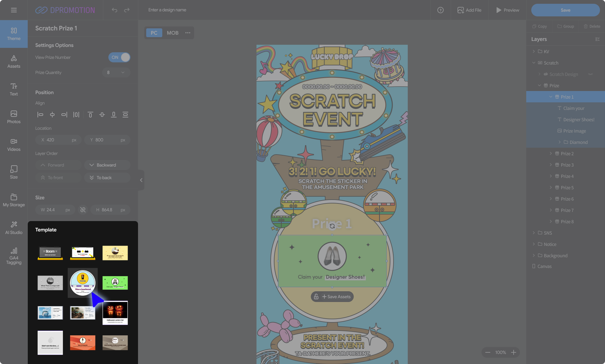The width and height of the screenshot is (605, 364).
Task: Expand the Background layer folder
Action: [533, 255]
